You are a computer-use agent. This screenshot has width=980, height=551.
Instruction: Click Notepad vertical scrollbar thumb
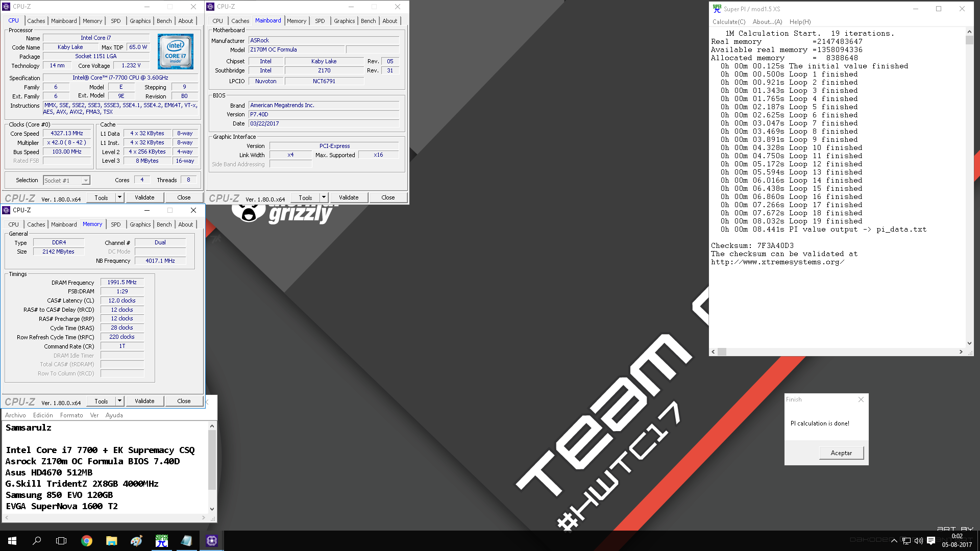pyautogui.click(x=212, y=460)
